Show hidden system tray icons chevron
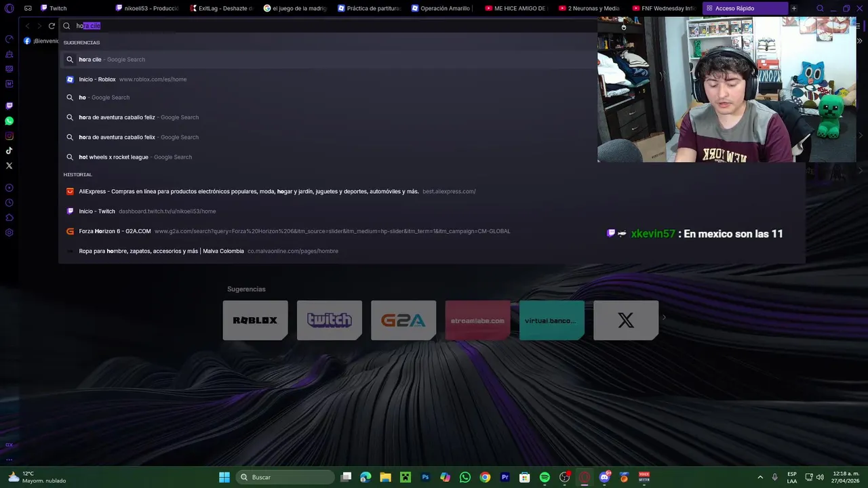868x488 pixels. [x=760, y=477]
